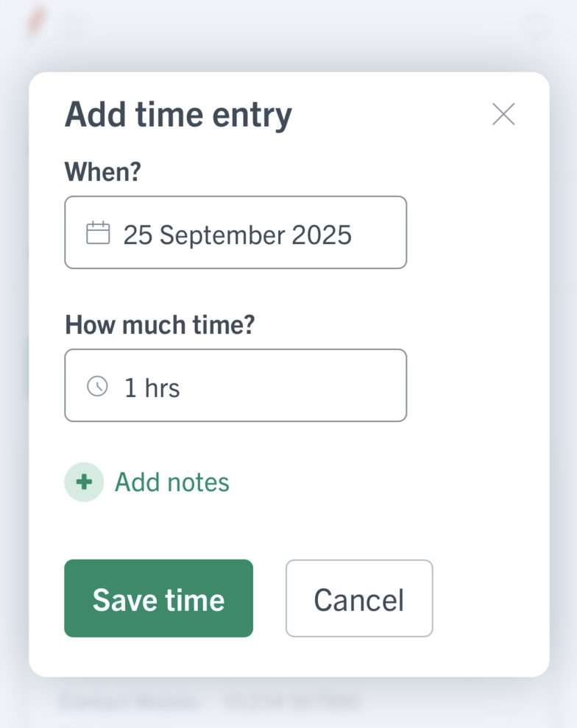Click the blurred text below the dialog
The image size is (577, 728).
(209, 701)
